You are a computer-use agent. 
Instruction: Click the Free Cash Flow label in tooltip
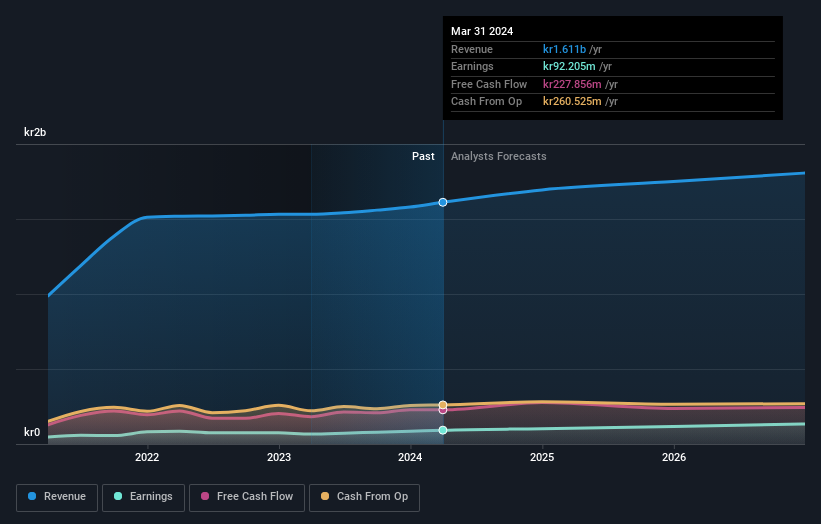pyautogui.click(x=489, y=84)
